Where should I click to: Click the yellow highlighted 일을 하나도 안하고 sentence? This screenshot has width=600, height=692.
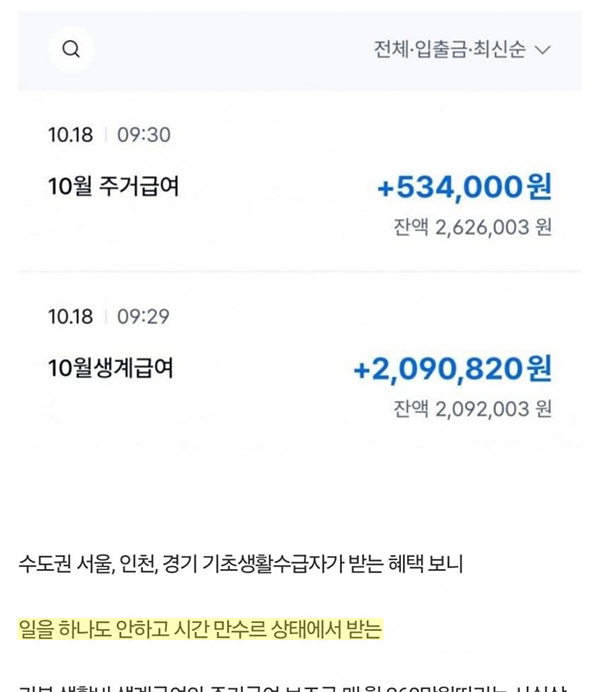point(200,629)
